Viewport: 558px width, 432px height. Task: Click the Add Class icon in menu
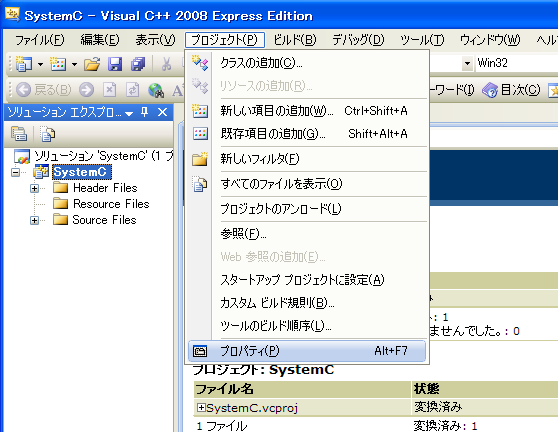coord(200,63)
